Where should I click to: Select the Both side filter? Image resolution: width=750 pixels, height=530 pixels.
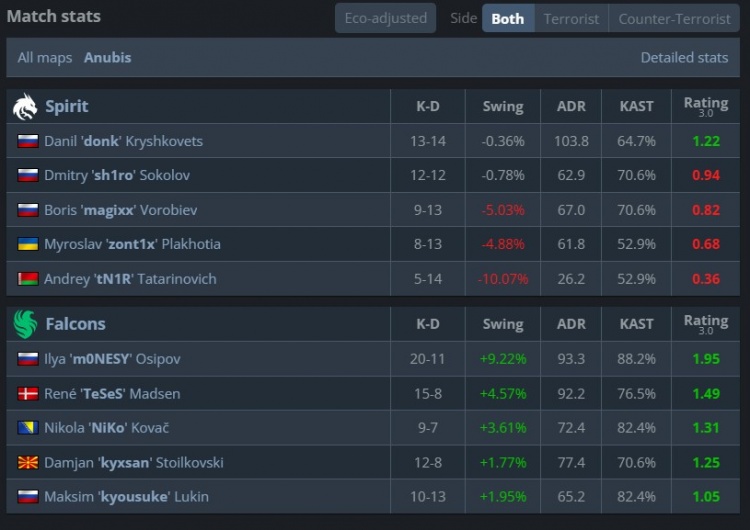coord(507,18)
